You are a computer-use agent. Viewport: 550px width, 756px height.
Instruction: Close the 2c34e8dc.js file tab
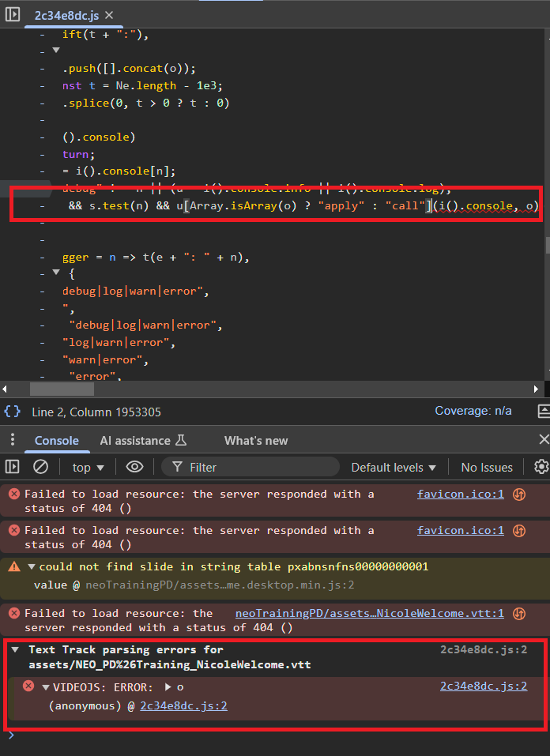[109, 15]
